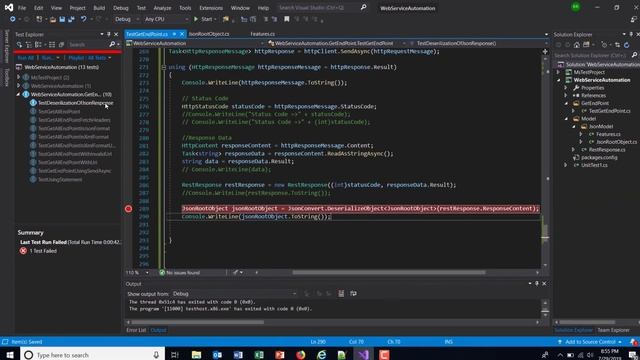Click the Clear All icon in Output panel
Viewport: 640px width, 360px height.
[341, 293]
